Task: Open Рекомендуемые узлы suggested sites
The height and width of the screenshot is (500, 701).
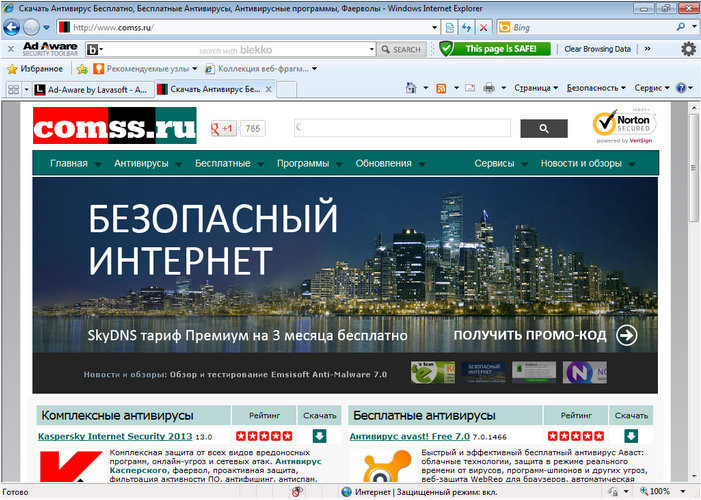Action: [145, 69]
